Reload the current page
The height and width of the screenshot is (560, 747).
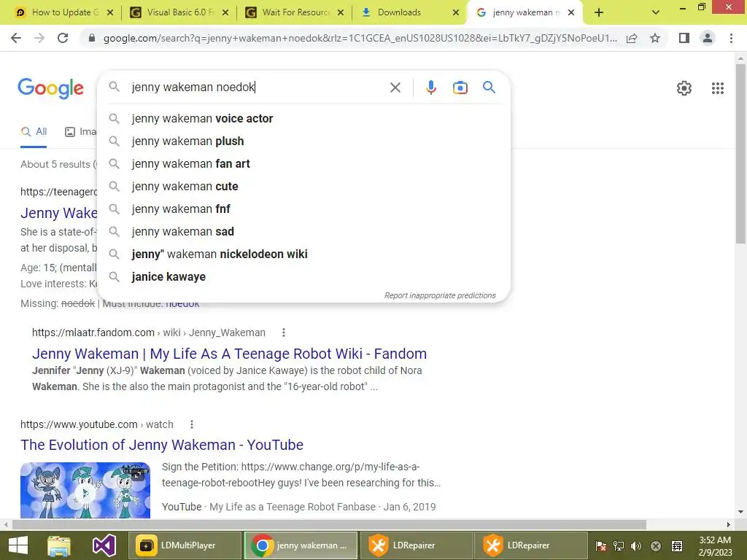coord(63,38)
